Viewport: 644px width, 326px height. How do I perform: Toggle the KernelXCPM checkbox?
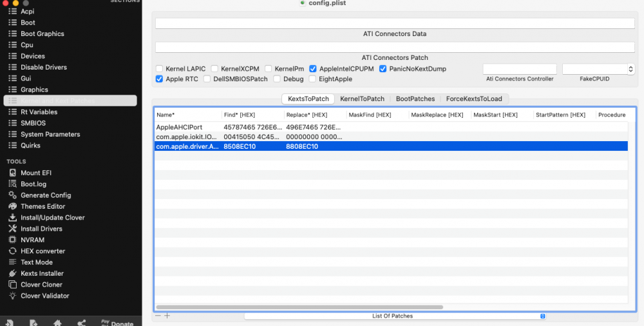(214, 69)
